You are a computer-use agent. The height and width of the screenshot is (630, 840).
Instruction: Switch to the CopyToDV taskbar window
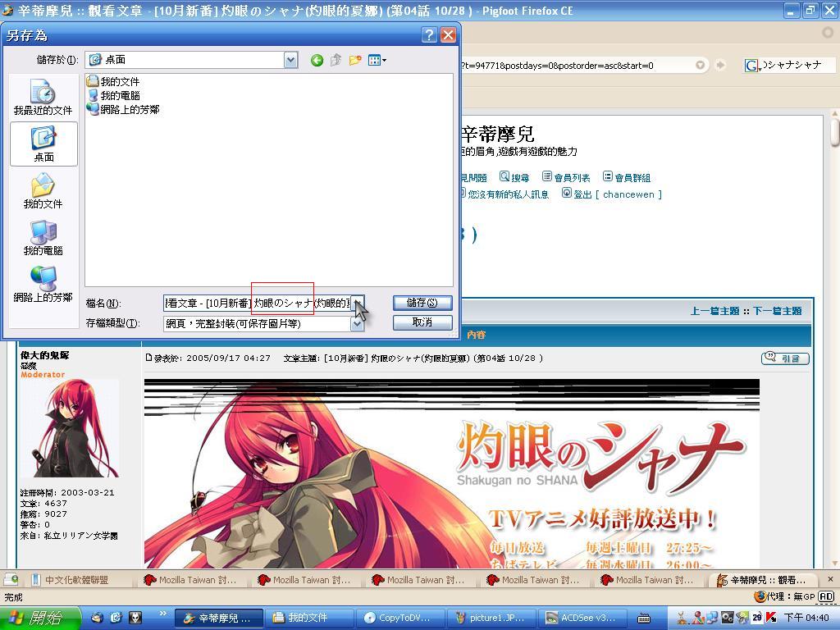pos(399,618)
